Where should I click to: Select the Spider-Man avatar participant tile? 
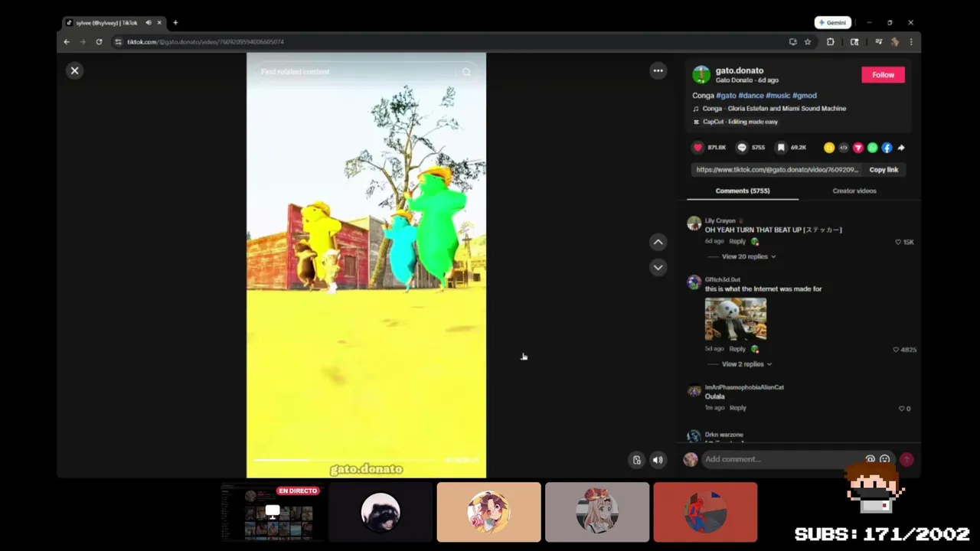[705, 512]
